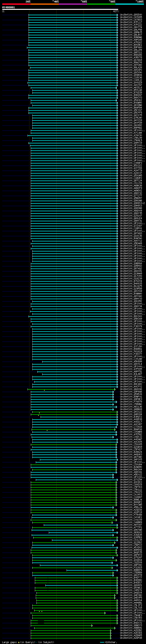Select label UniRef100_C1BUP2
Screen dimensions: 146x644
tap(131, 178)
